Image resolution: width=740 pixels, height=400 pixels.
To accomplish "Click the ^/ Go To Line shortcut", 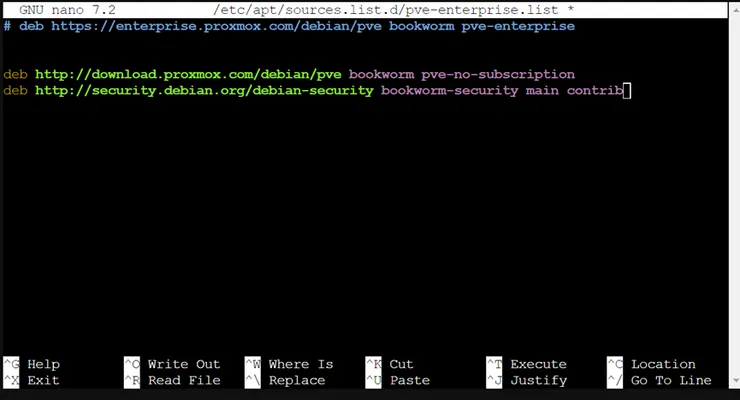I will [x=659, y=380].
